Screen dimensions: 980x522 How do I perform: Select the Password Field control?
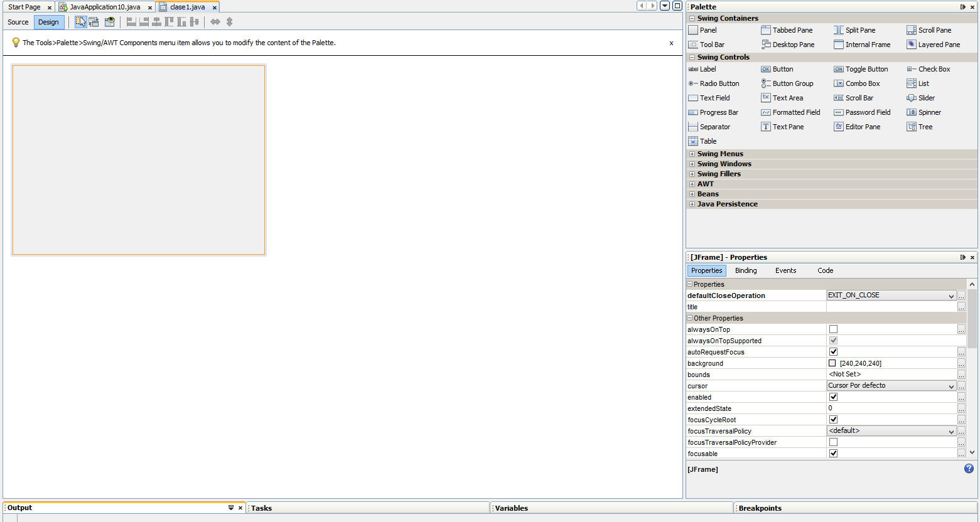(x=862, y=112)
